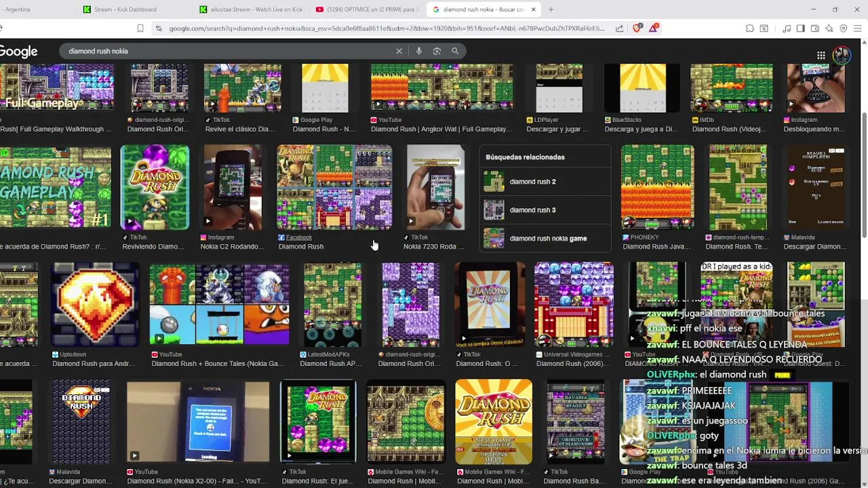The image size is (868, 488).
Task: Go to the Google logo homepage
Action: click(18, 52)
